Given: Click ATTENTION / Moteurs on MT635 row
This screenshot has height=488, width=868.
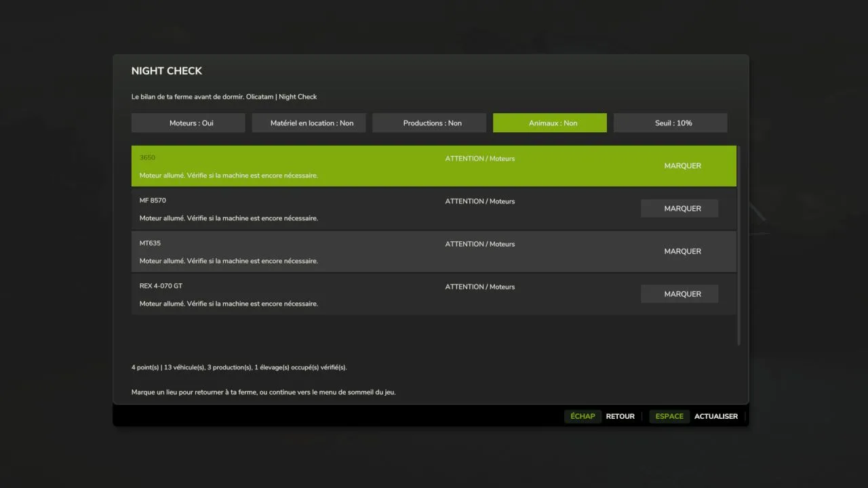Looking at the screenshot, I should (x=480, y=244).
